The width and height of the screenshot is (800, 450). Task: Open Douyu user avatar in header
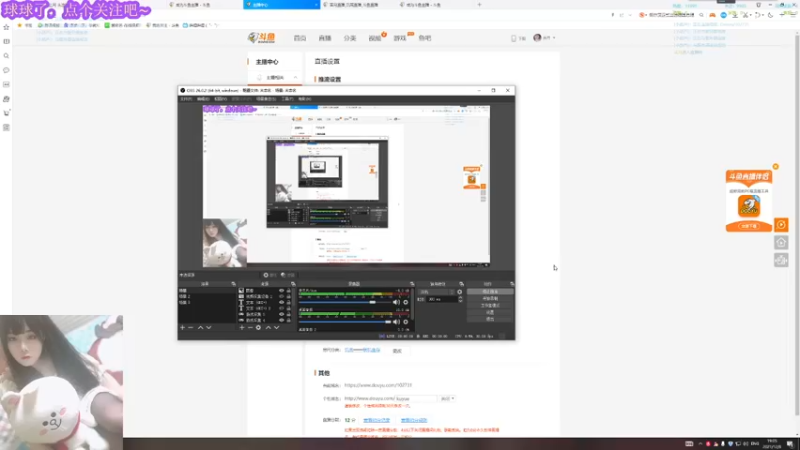coord(537,38)
